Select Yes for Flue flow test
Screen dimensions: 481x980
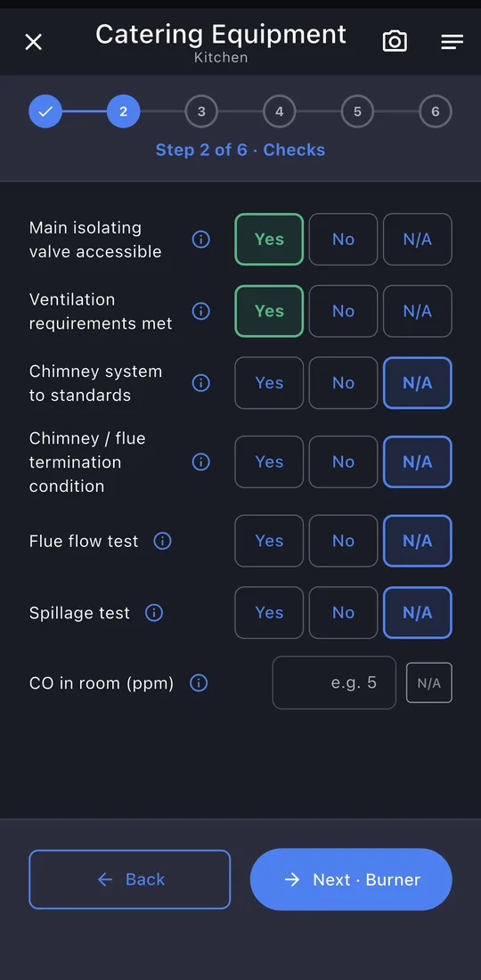(x=269, y=541)
